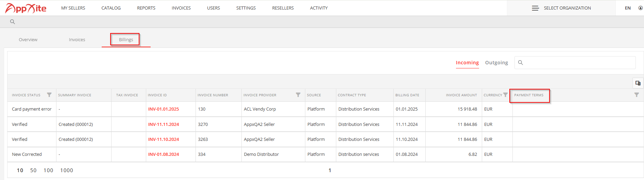644x180 pixels.
Task: Open invoice INV-01.01.2025
Action: pyautogui.click(x=164, y=109)
